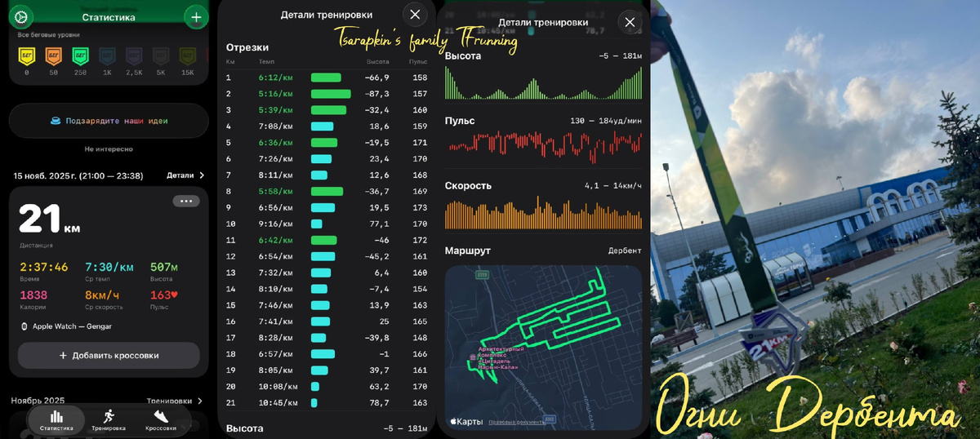Select the 8км/ч average speed value
Screen dimensions: 980x439
(x=103, y=295)
